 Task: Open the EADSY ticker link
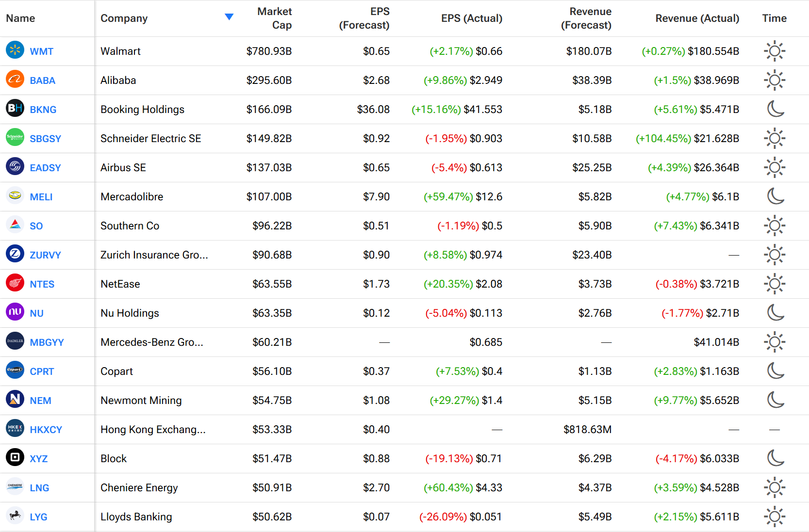click(x=45, y=168)
